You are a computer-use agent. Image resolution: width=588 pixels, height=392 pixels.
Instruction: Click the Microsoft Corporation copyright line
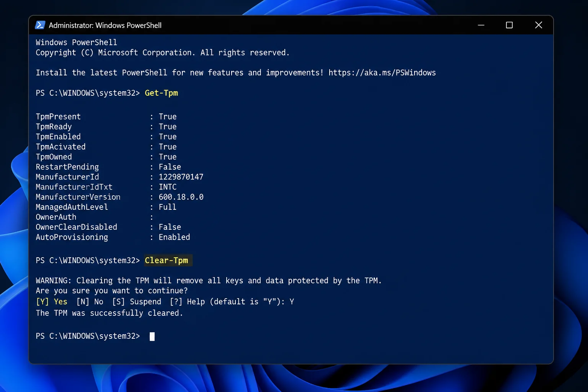pos(163,53)
